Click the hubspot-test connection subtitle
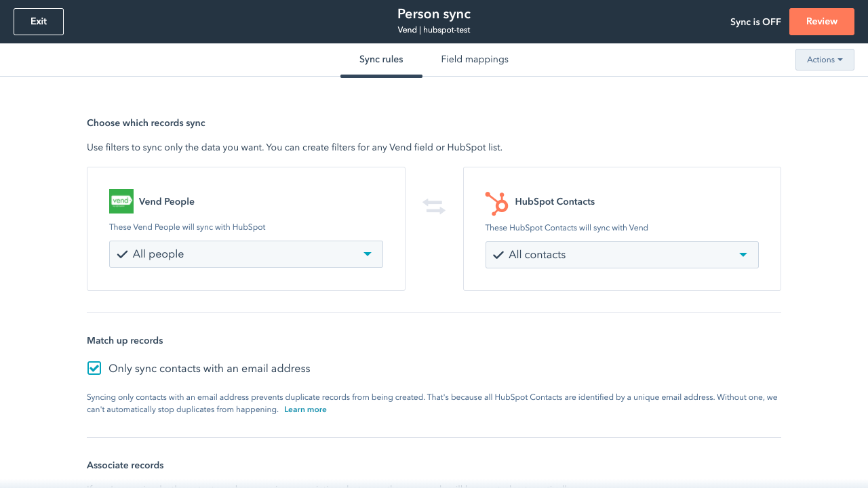This screenshot has height=488, width=868. 433,30
